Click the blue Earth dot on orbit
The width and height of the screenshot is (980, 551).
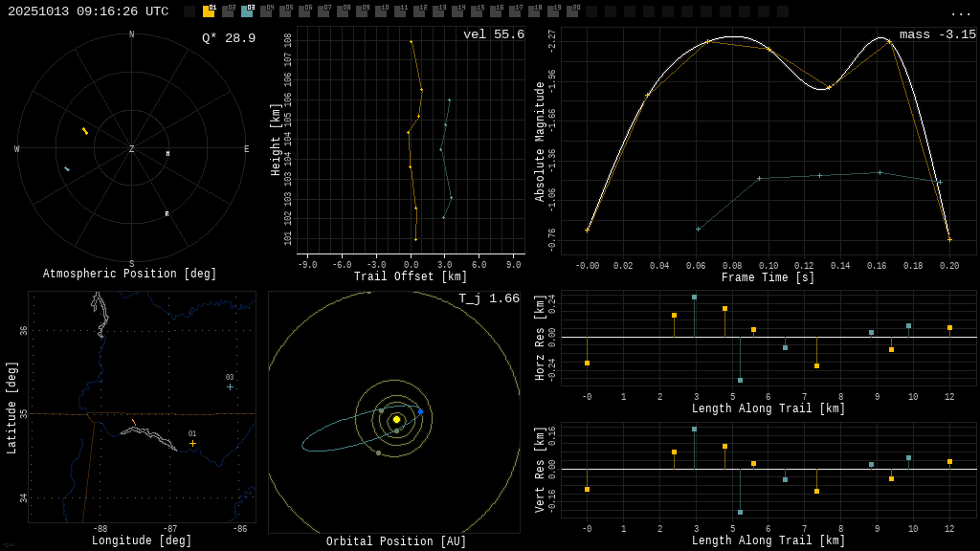(420, 411)
